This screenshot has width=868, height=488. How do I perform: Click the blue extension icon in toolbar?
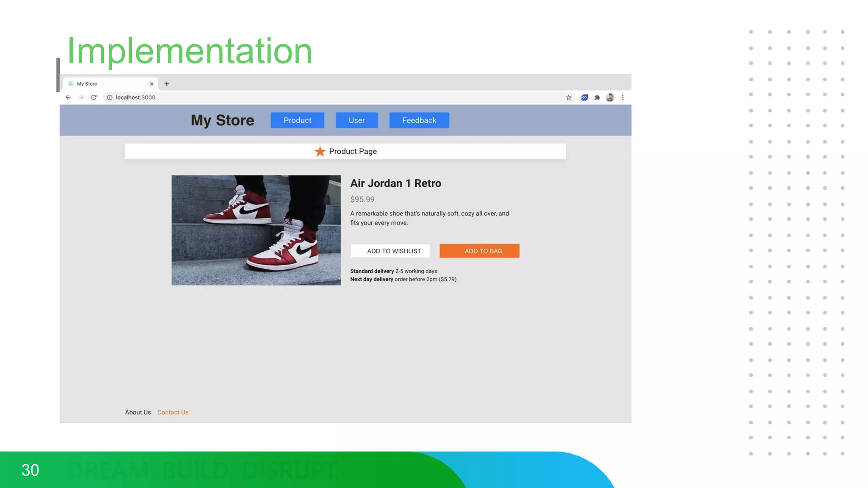584,97
